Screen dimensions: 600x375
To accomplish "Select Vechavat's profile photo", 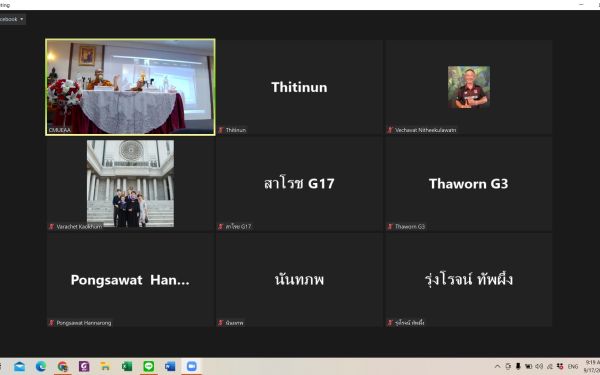I will click(x=469, y=87).
